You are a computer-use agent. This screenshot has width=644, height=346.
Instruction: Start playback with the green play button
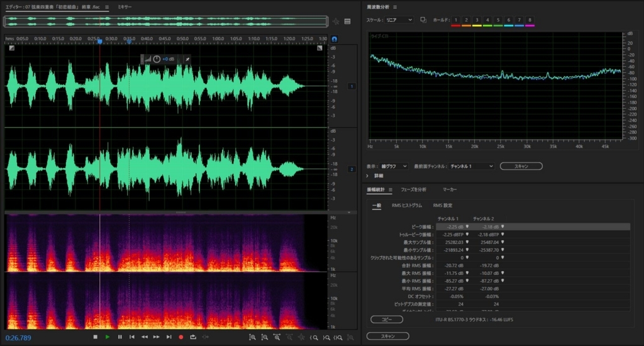108,337
